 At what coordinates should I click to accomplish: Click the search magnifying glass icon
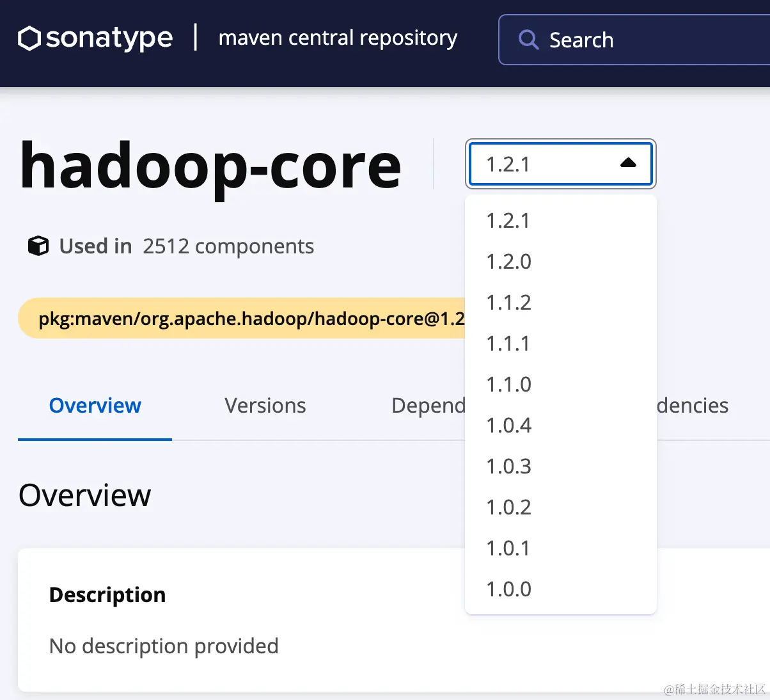[528, 40]
